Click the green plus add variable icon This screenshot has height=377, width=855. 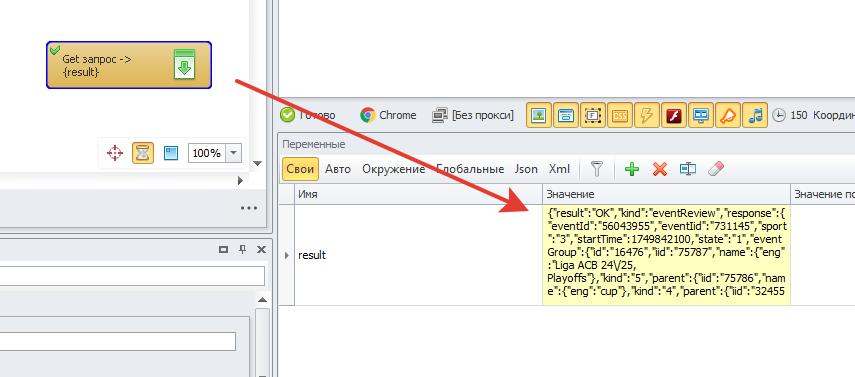pos(632,170)
